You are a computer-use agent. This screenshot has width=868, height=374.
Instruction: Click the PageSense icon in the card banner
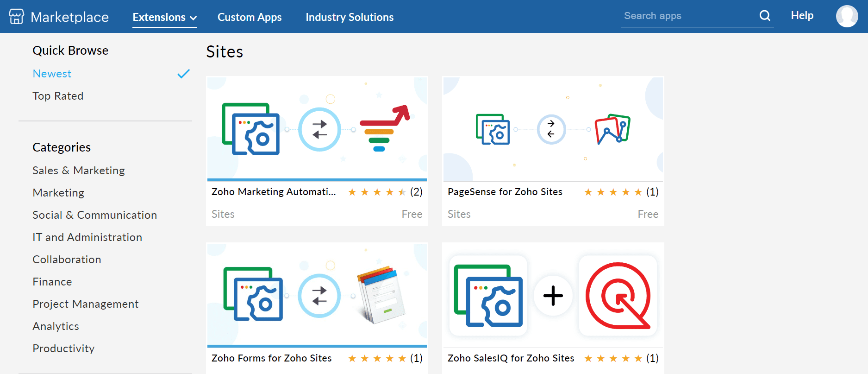click(x=612, y=129)
